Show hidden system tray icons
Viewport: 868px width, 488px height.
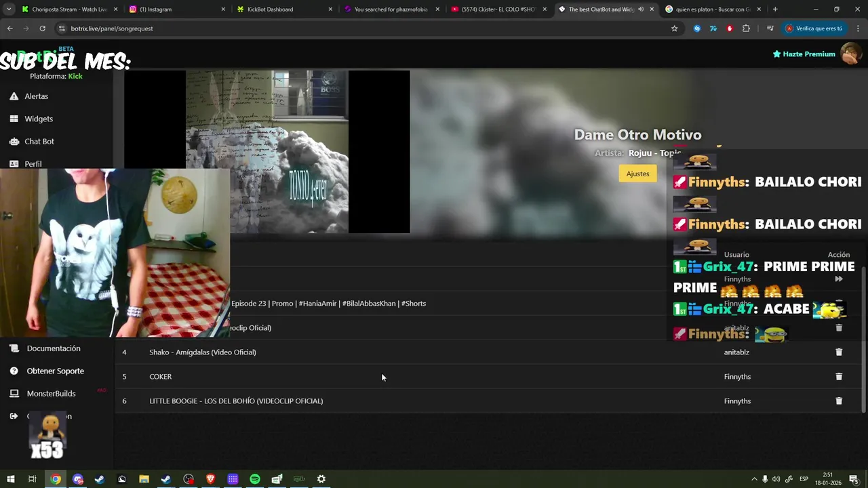point(754,479)
